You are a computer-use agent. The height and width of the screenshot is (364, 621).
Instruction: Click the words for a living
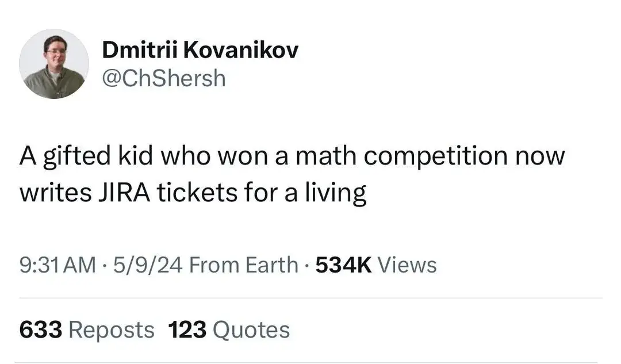pos(305,193)
